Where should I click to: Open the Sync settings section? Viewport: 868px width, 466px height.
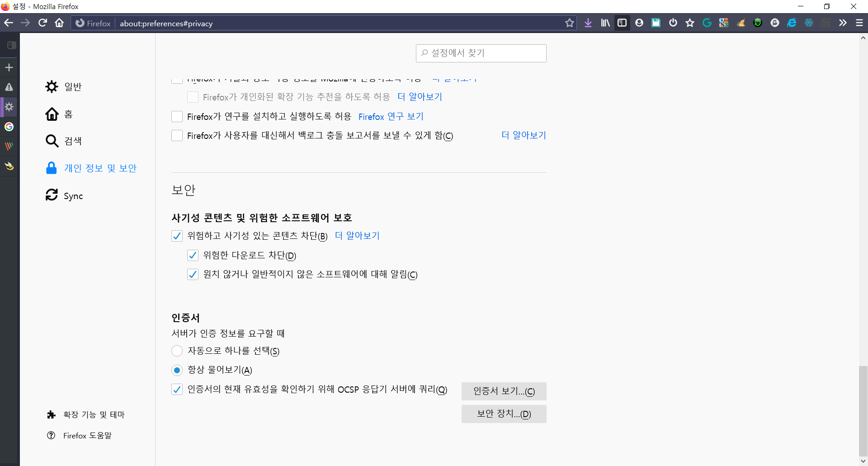click(73, 195)
